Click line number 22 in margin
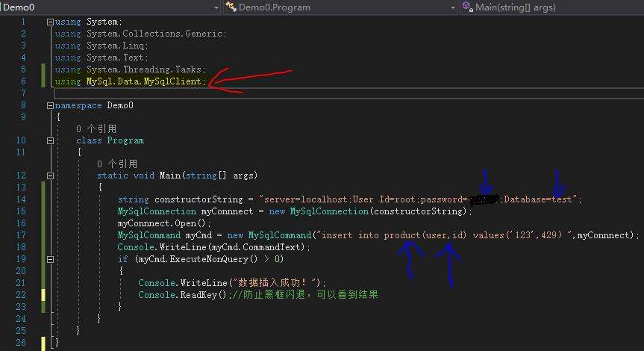Image resolution: width=644 pixels, height=351 pixels. pyautogui.click(x=21, y=295)
